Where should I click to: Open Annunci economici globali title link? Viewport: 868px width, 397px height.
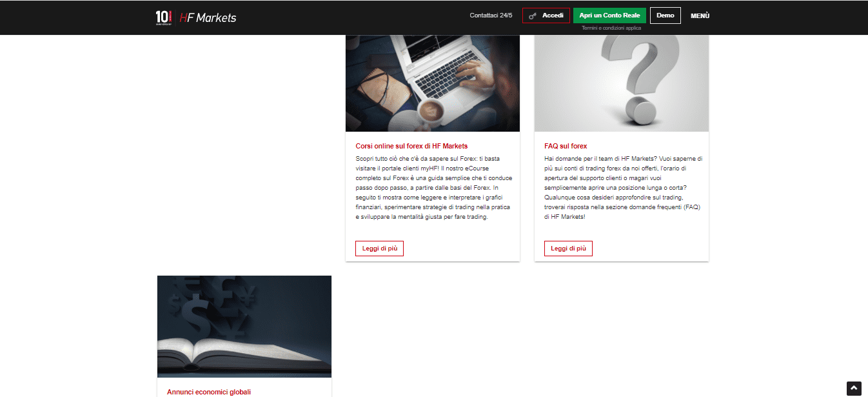tap(209, 392)
